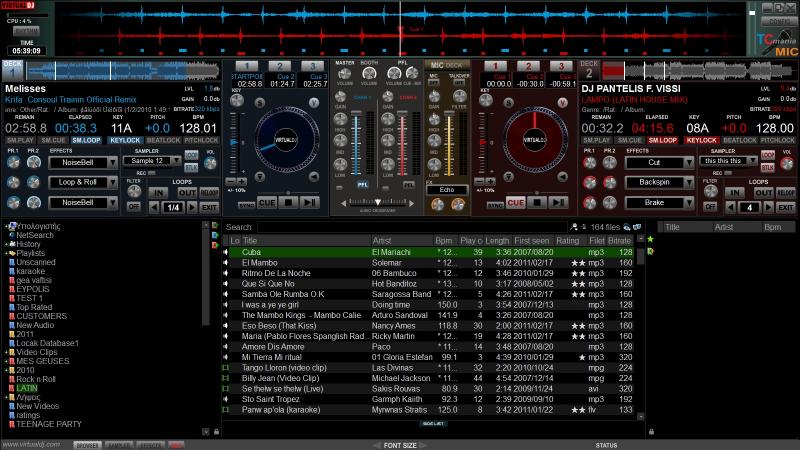This screenshot has width=800, height=450.
Task: Click hot cue button 2 on deck 1
Action: coord(280,66)
